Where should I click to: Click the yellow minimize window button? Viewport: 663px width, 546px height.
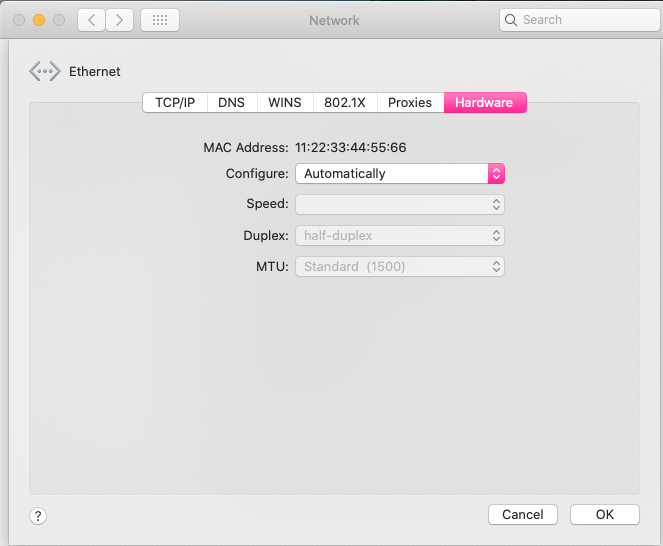39,20
